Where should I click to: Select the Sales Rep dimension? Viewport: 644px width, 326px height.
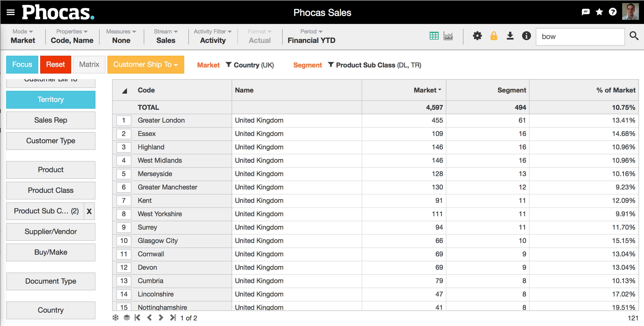[51, 120]
